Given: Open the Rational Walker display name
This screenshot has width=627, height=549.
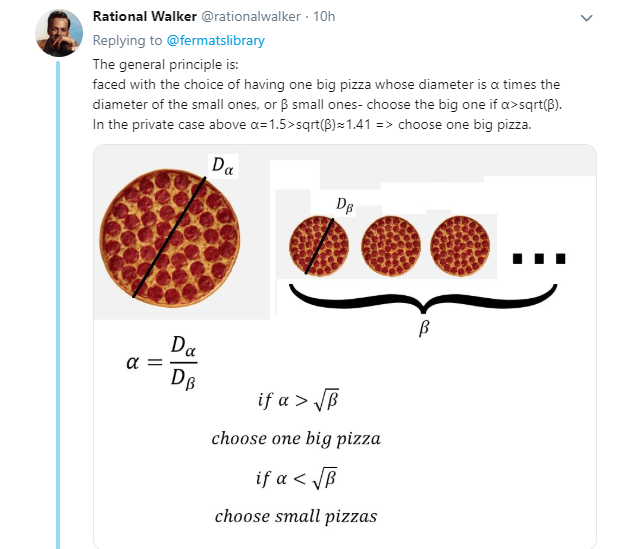Looking at the screenshot, I should coord(145,16).
